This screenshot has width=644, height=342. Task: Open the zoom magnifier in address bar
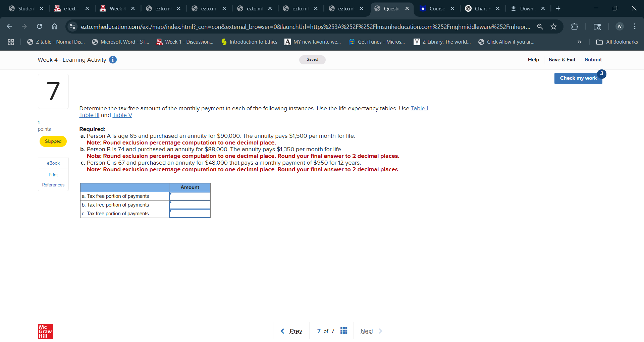tap(540, 26)
